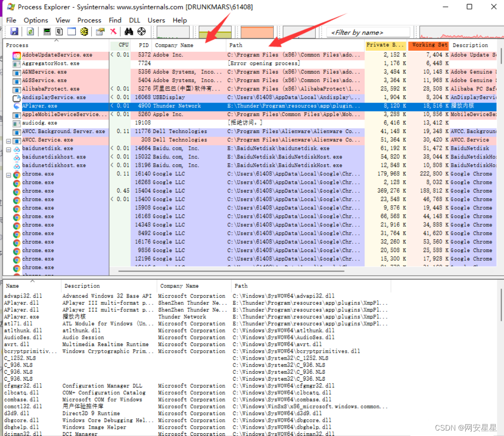Click the AWCC.Background.Server.exe process icon
Image resolution: width=504 pixels, height=436 pixels.
(x=17, y=132)
